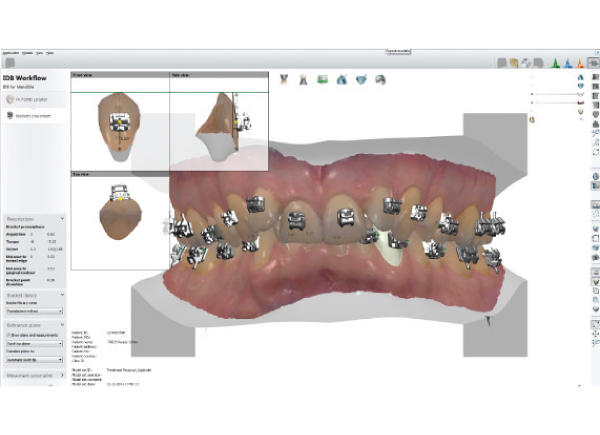
Task: Collapse the Prescriptions section
Action: click(x=62, y=219)
